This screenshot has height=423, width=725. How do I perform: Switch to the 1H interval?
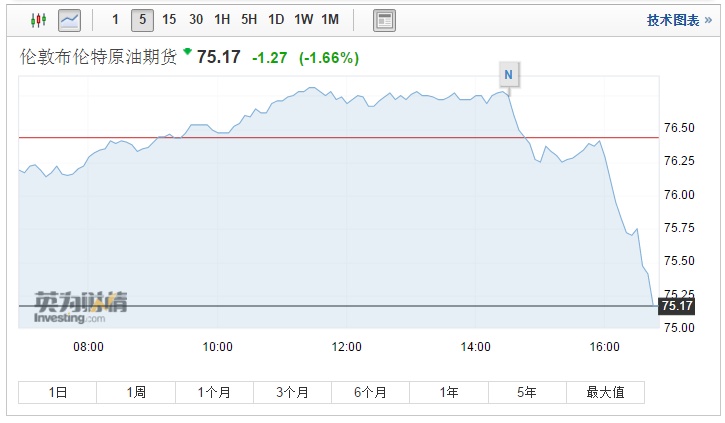(222, 20)
